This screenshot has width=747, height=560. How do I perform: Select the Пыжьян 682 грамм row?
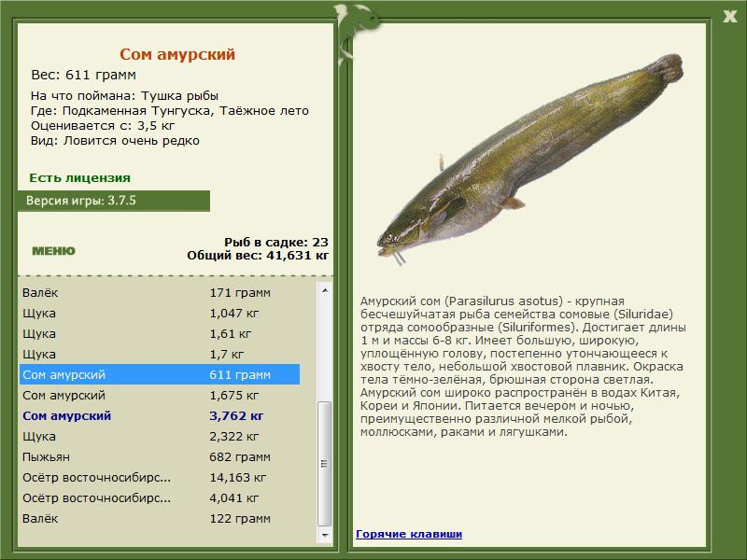point(160,456)
